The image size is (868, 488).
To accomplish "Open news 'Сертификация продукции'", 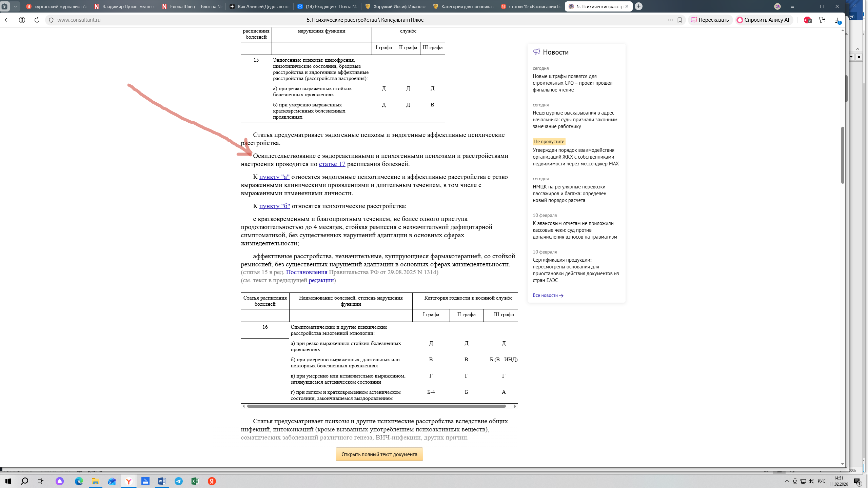I will (x=576, y=270).
